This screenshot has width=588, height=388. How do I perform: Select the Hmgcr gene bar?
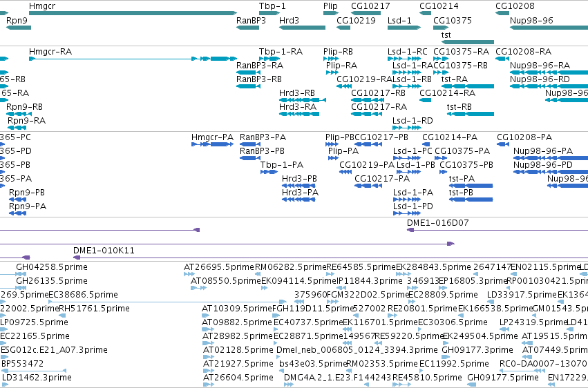coord(133,13)
